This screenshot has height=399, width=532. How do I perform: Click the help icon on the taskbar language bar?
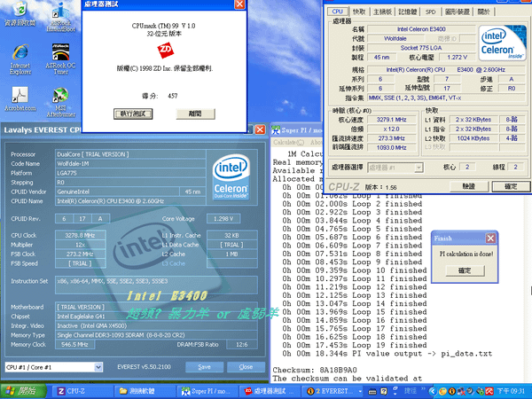click(383, 392)
